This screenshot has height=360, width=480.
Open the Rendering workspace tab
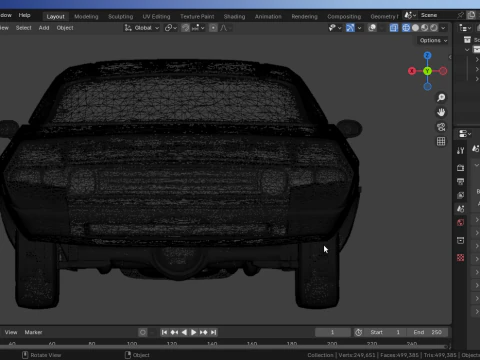tap(304, 16)
